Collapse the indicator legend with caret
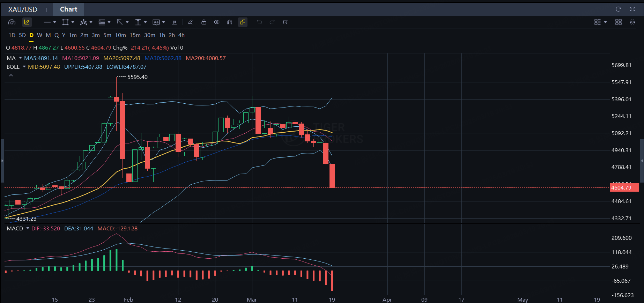 pos(11,75)
